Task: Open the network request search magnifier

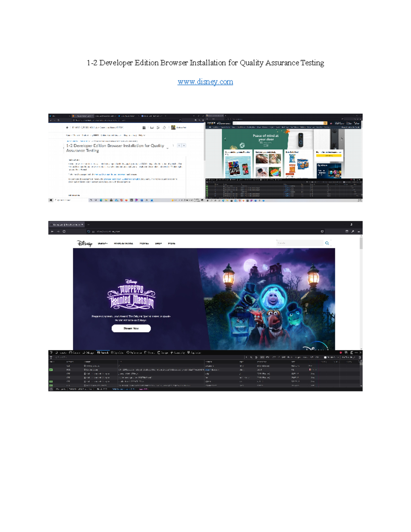Action: (x=251, y=358)
